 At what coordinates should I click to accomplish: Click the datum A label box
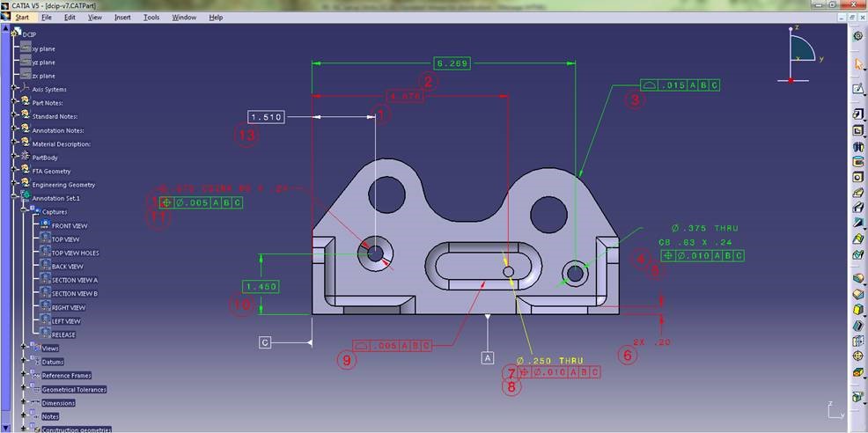(488, 357)
